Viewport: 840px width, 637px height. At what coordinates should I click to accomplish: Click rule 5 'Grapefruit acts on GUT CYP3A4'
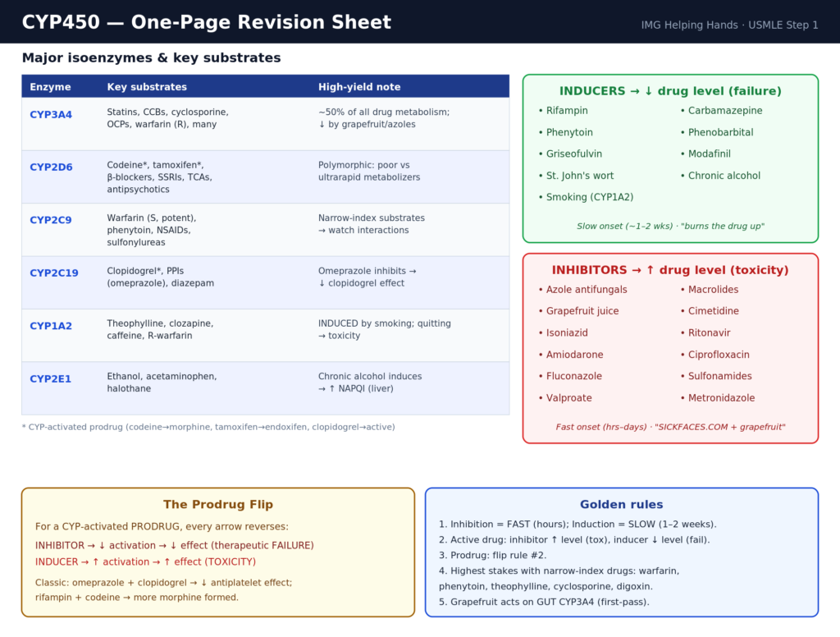click(544, 603)
